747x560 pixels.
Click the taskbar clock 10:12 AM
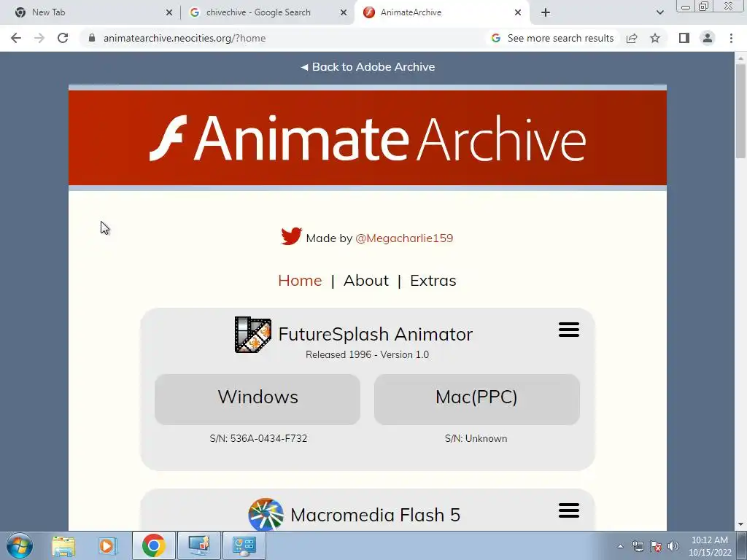tap(709, 546)
